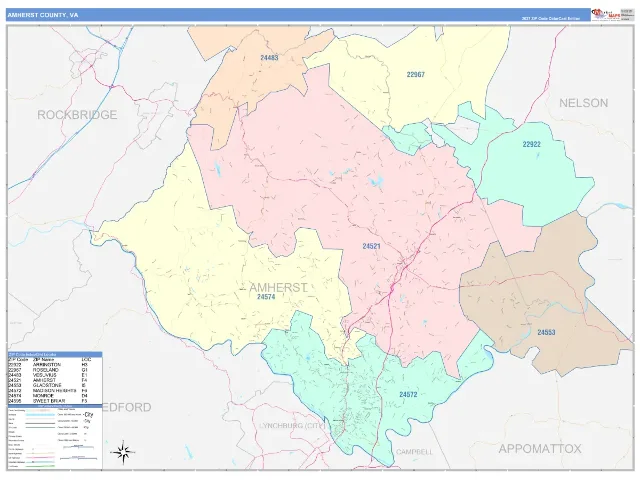640x480 pixels.
Task: Click the ROCKBRIDGE county label
Action: (77, 115)
